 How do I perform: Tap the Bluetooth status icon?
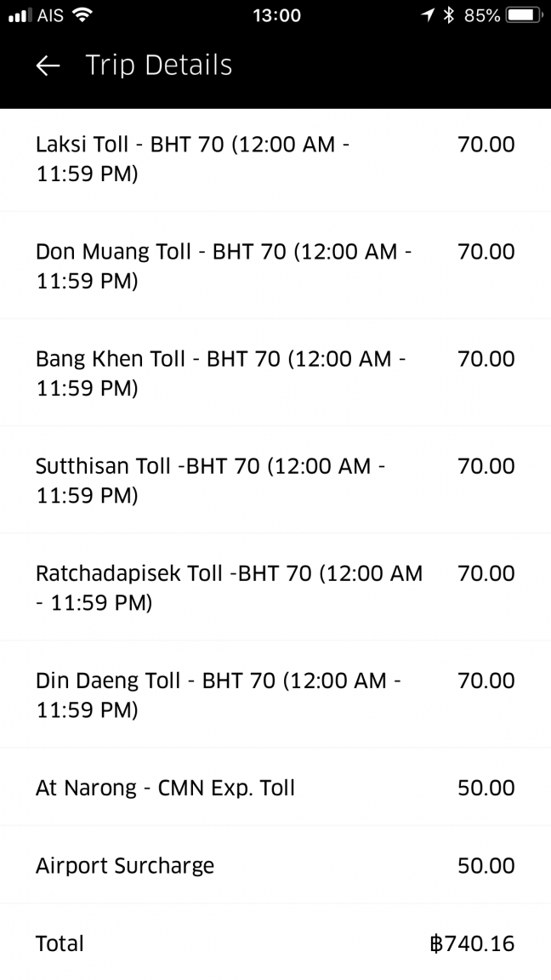point(449,15)
